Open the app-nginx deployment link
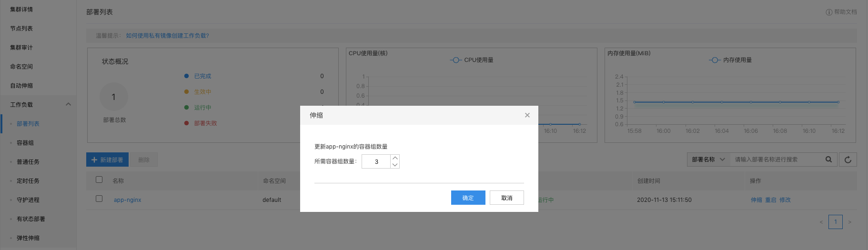868x250 pixels. (x=127, y=200)
